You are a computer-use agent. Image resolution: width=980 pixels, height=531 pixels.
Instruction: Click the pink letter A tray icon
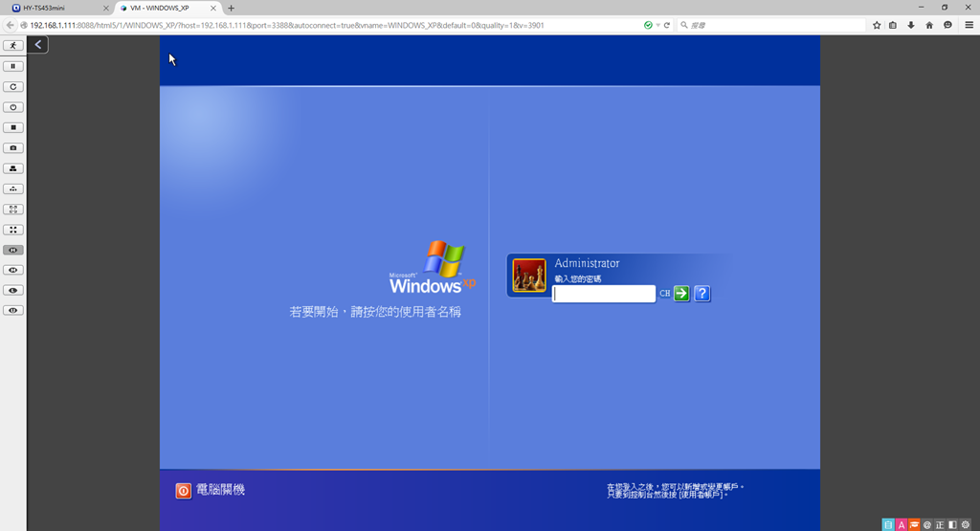[x=902, y=524]
